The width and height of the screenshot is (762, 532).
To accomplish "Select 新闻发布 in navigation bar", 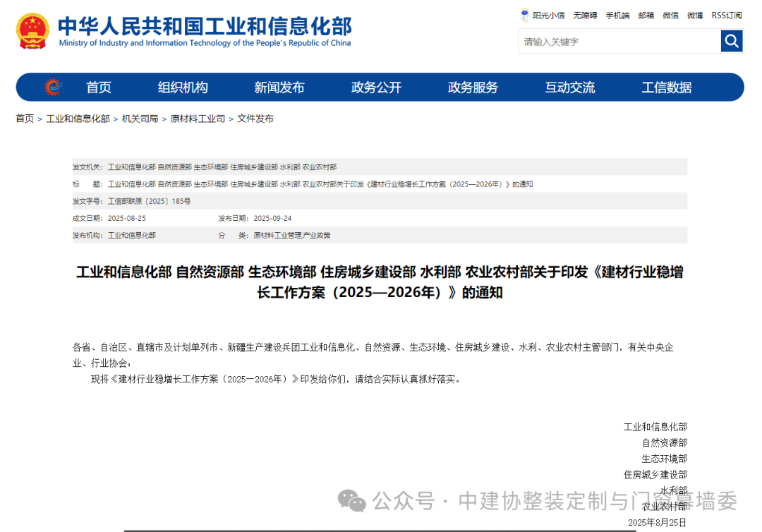I will click(x=279, y=87).
